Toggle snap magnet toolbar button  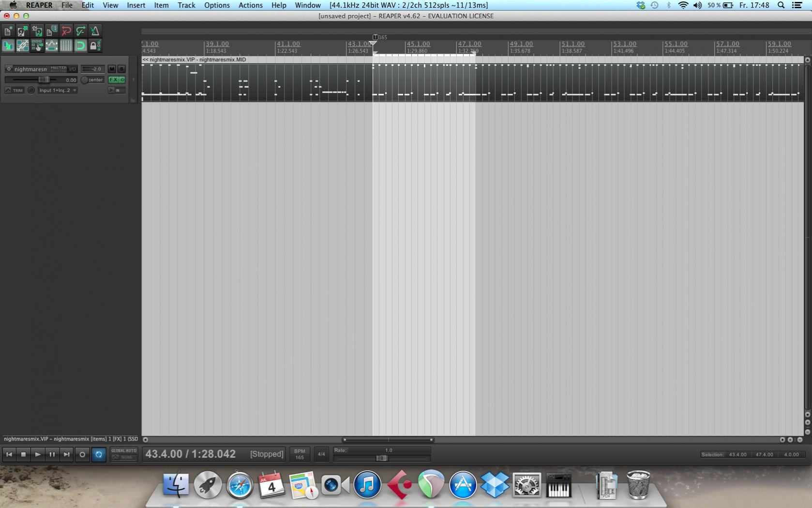[81, 46]
